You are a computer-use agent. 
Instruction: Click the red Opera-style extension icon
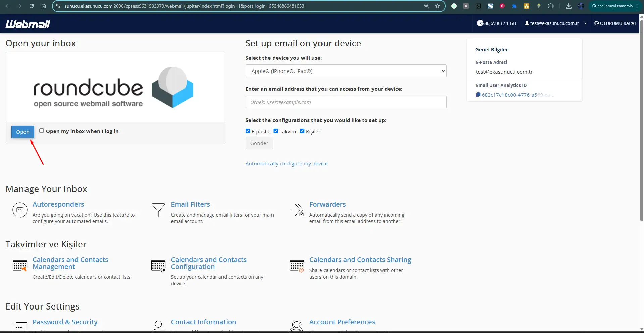click(502, 6)
